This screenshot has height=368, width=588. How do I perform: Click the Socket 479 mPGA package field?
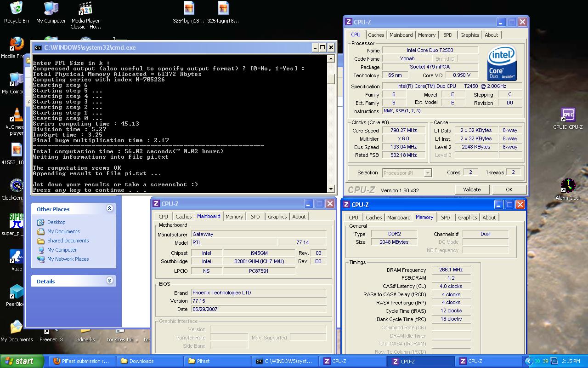click(x=430, y=67)
